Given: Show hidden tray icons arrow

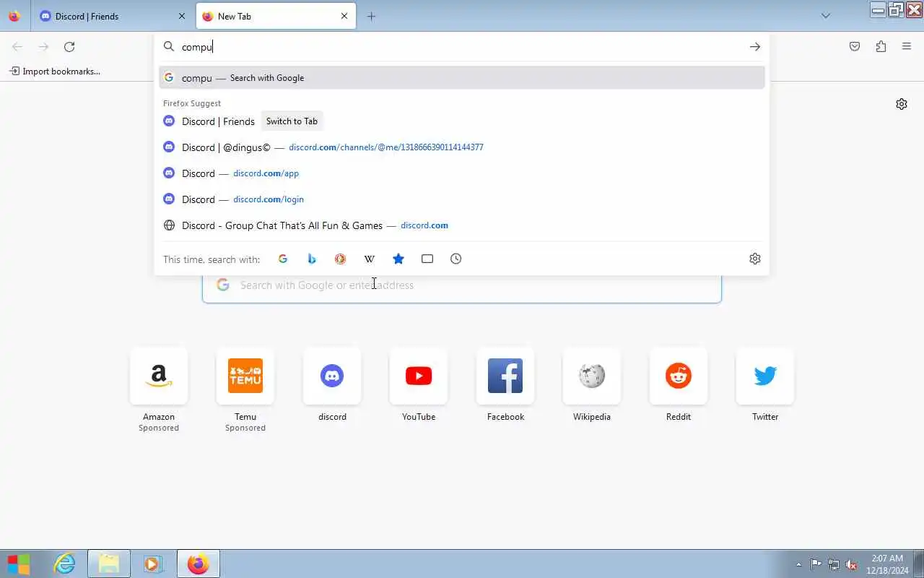Looking at the screenshot, I should 798,564.
